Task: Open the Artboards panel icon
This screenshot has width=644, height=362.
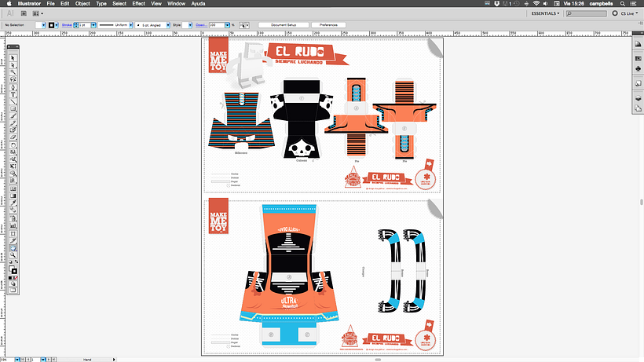Action: [x=638, y=108]
